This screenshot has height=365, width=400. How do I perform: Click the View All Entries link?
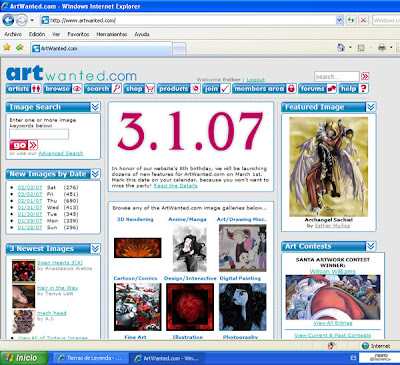tap(333, 323)
